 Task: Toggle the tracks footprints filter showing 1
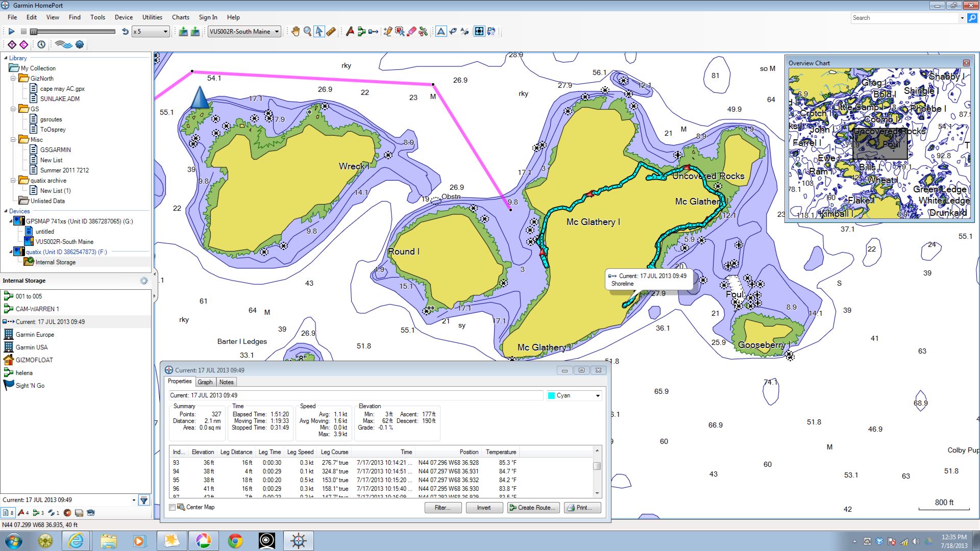[54, 513]
